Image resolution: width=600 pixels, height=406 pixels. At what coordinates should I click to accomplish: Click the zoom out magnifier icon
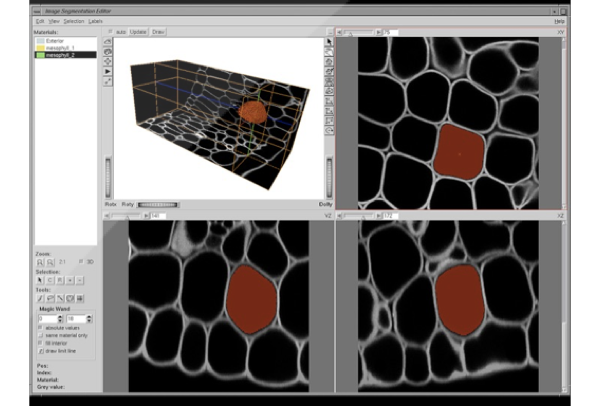click(49, 263)
